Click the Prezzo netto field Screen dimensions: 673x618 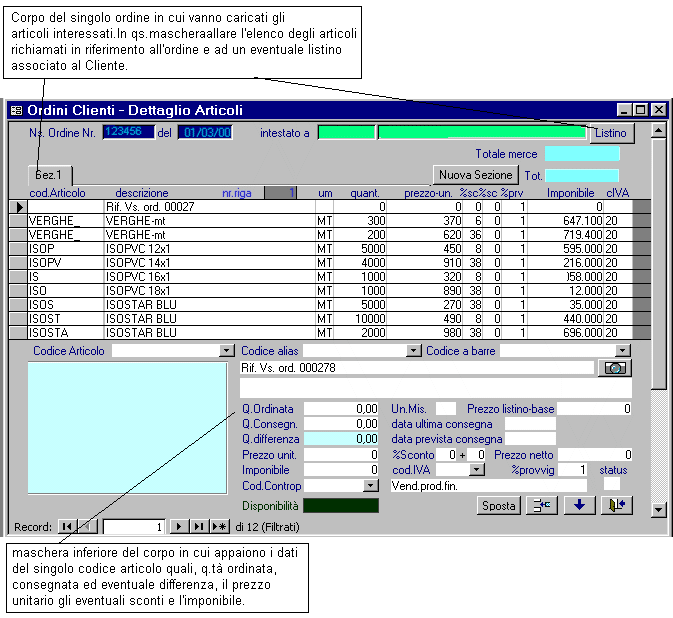(595, 454)
